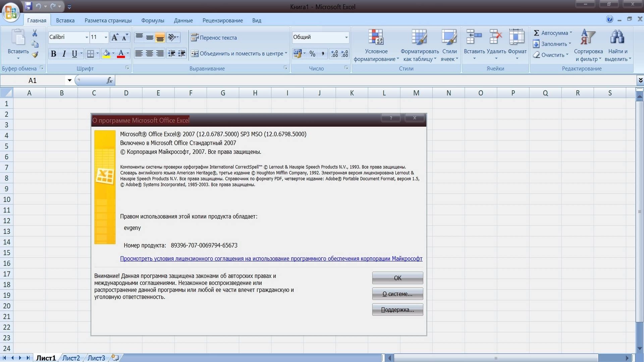This screenshot has width=644, height=362.
Task: Open the borders button
Action: (x=90, y=54)
